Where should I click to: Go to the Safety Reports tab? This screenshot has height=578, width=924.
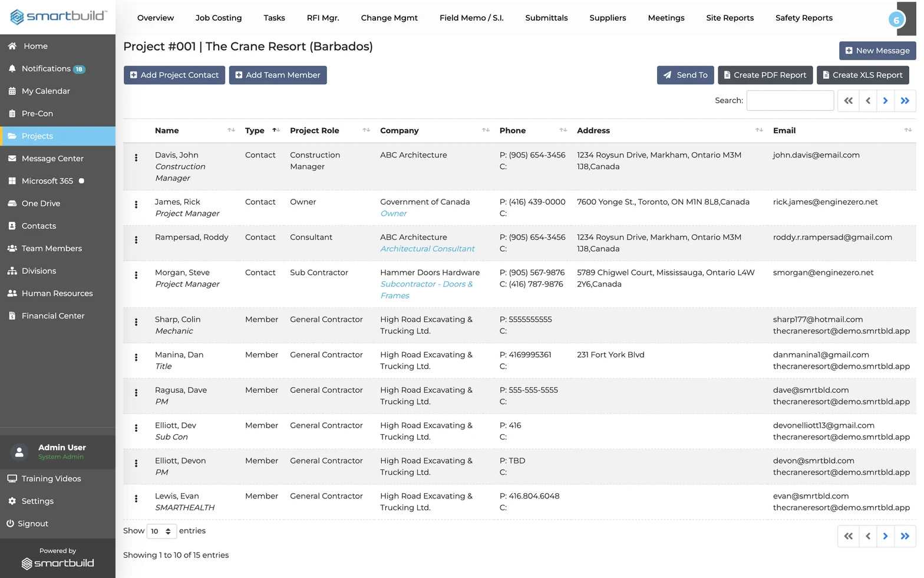804,18
